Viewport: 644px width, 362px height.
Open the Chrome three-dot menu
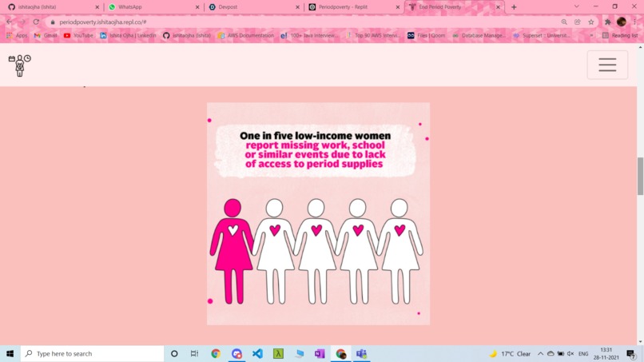click(635, 22)
